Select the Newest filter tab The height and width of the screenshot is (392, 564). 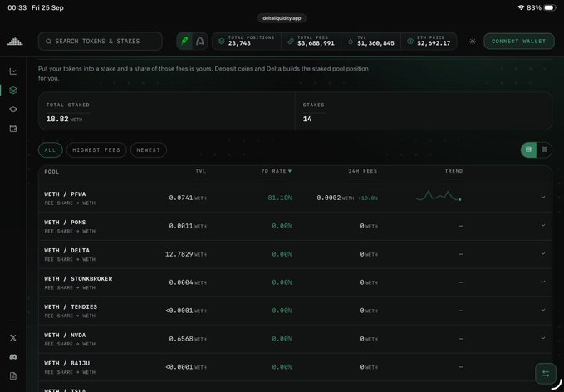tap(148, 150)
